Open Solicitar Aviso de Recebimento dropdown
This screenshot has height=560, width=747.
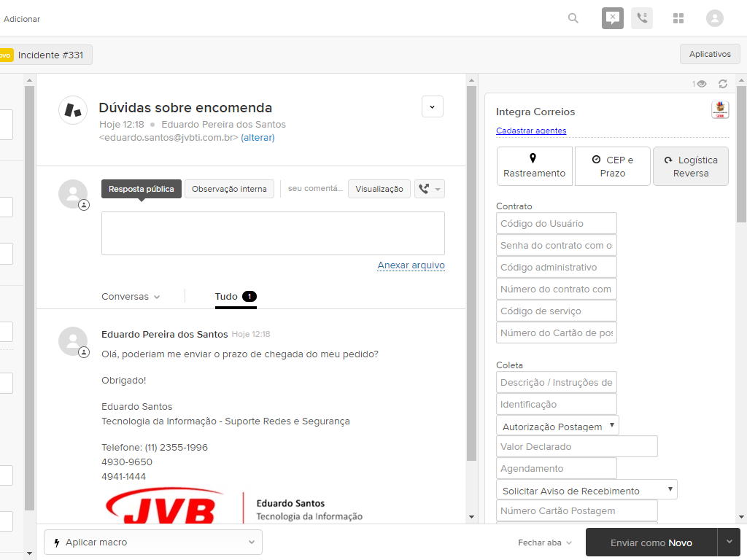tap(587, 490)
